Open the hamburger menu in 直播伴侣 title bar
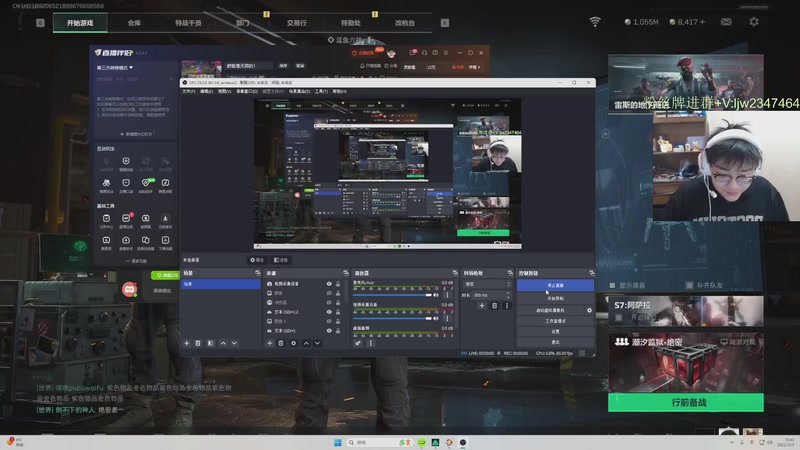The width and height of the screenshot is (800, 450). tap(445, 53)
